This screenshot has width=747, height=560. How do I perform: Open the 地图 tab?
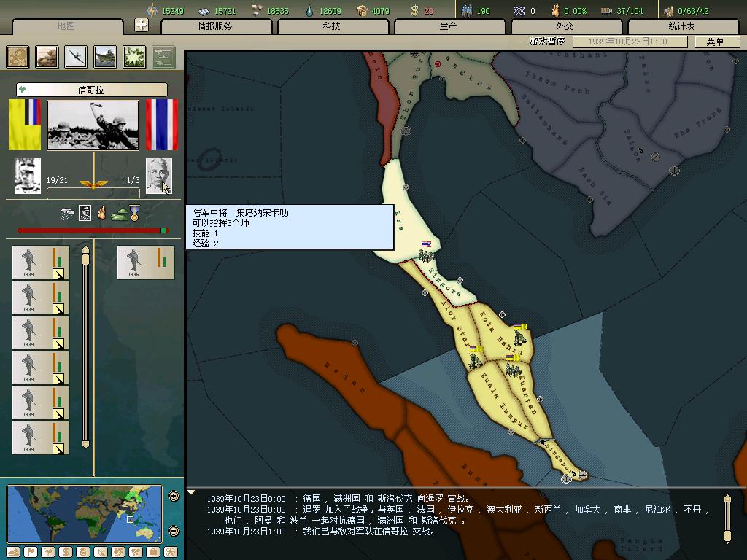pos(66,26)
